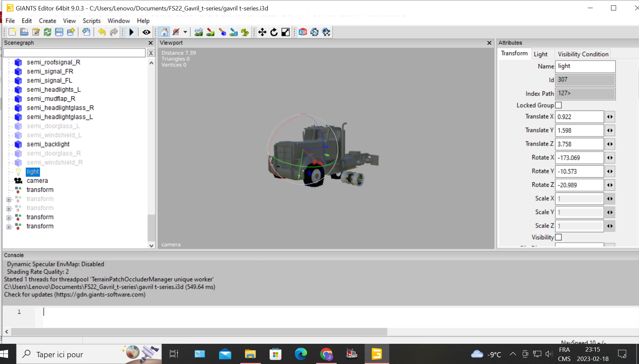Click the Undo arrow icon

102,32
